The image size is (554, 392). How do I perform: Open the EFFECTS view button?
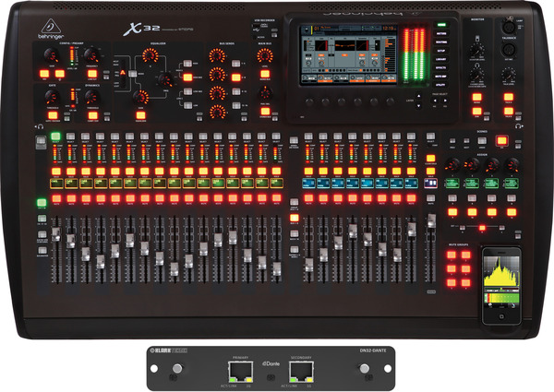point(441,67)
